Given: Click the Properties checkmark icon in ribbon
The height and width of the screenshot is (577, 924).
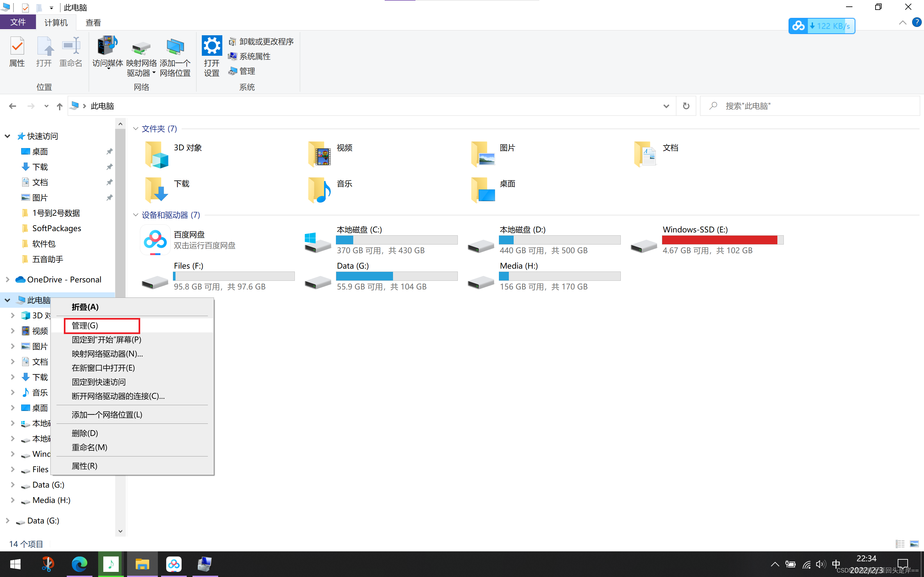Looking at the screenshot, I should pyautogui.click(x=17, y=46).
